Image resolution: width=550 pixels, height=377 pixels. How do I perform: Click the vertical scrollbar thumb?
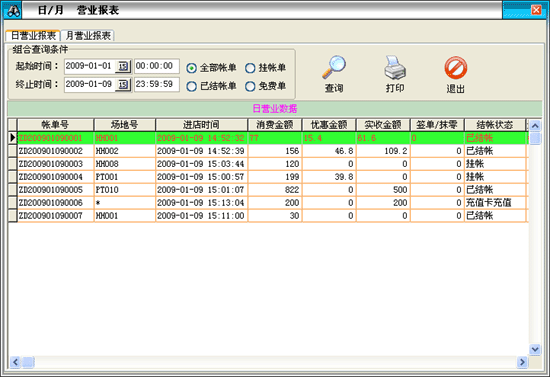pos(535,138)
